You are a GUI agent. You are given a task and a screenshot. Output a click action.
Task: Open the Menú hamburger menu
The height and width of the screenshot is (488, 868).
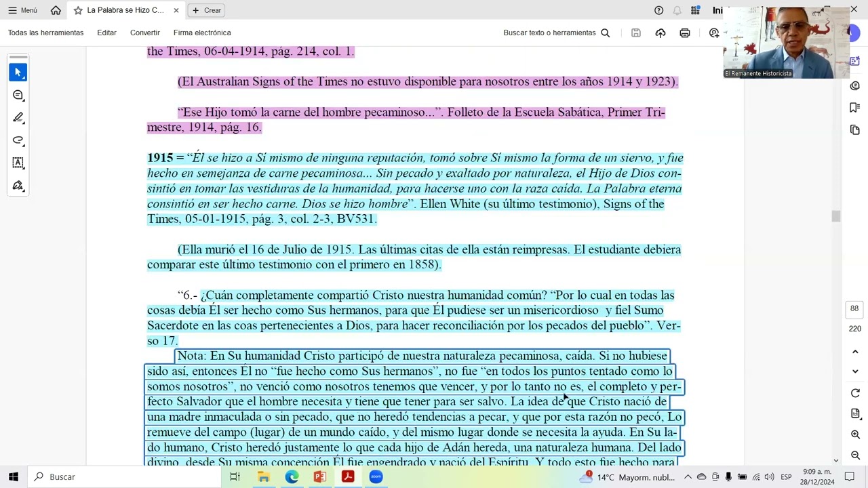coord(22,10)
